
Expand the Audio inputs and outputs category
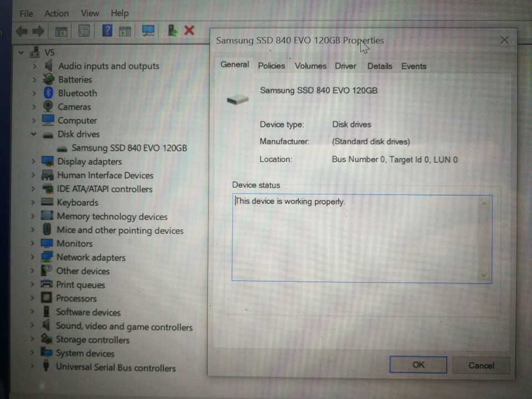pyautogui.click(x=34, y=66)
